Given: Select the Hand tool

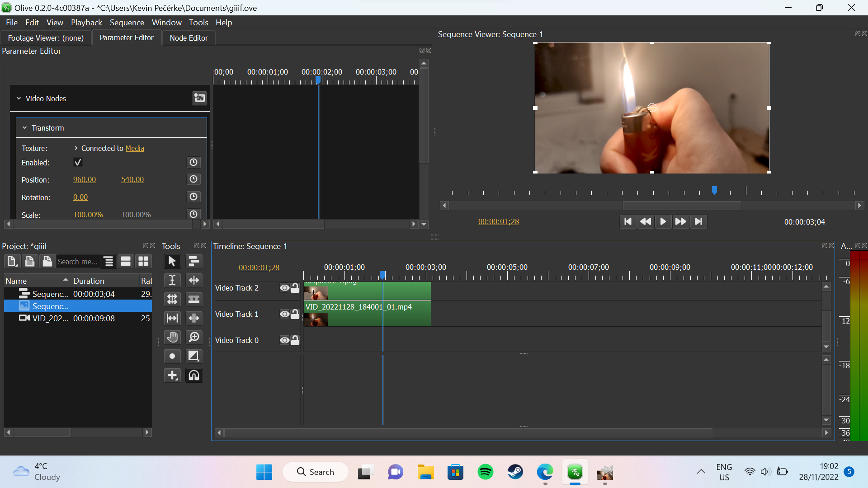Looking at the screenshot, I should (172, 337).
